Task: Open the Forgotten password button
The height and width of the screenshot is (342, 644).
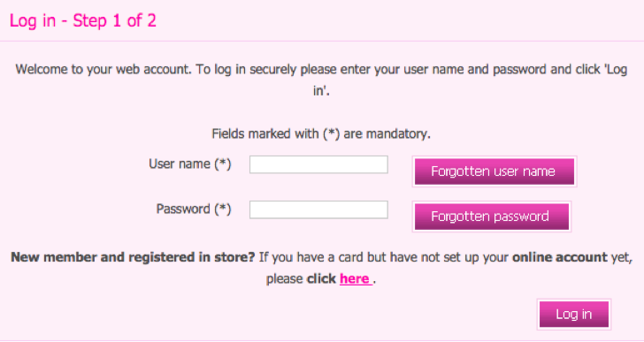Action: coord(492,217)
